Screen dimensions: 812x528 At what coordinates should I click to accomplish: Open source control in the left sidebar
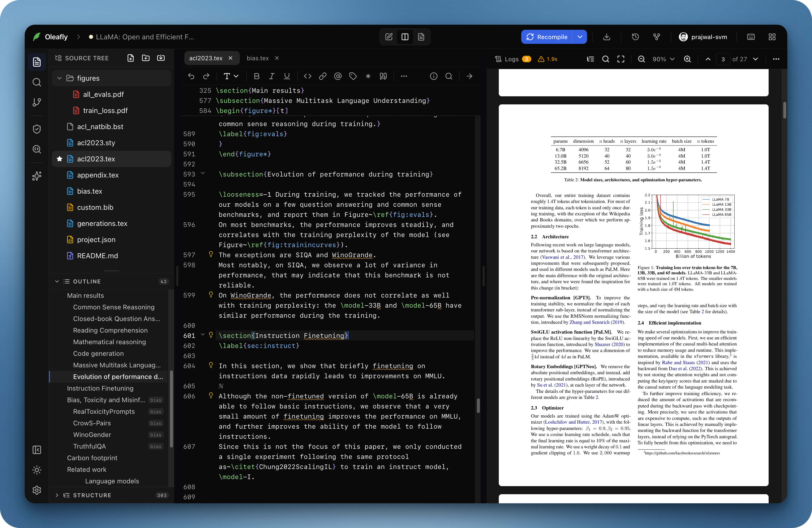37,102
